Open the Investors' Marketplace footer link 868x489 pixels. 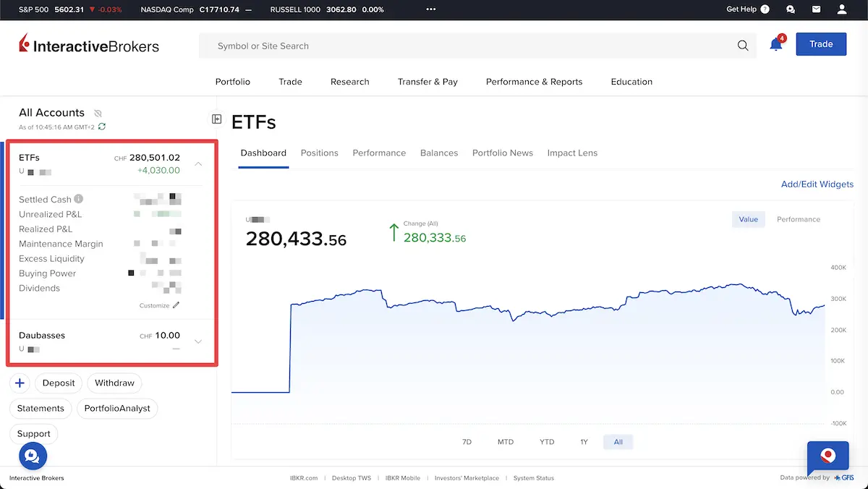pos(467,478)
